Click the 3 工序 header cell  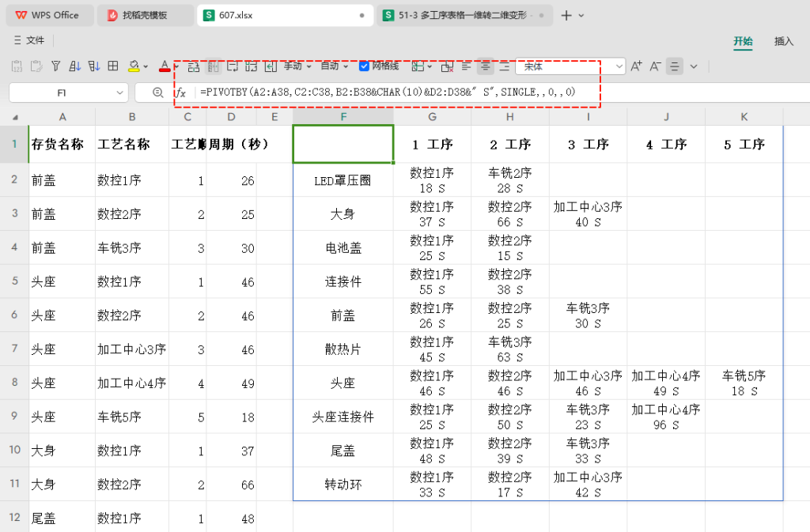point(588,145)
